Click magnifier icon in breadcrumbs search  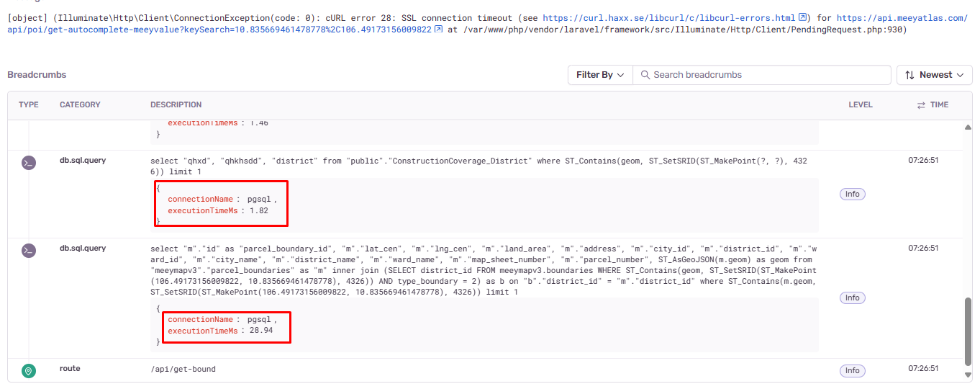pos(645,75)
